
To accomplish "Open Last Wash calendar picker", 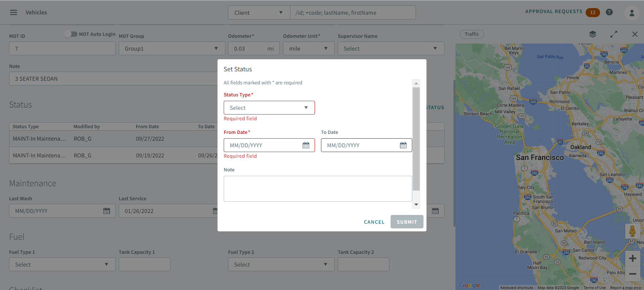I will 107,211.
